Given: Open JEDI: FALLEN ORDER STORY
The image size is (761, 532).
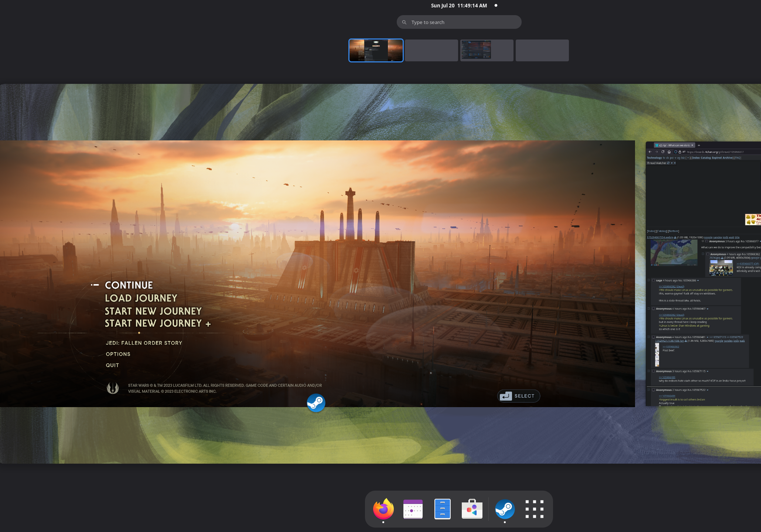Looking at the screenshot, I should [144, 343].
